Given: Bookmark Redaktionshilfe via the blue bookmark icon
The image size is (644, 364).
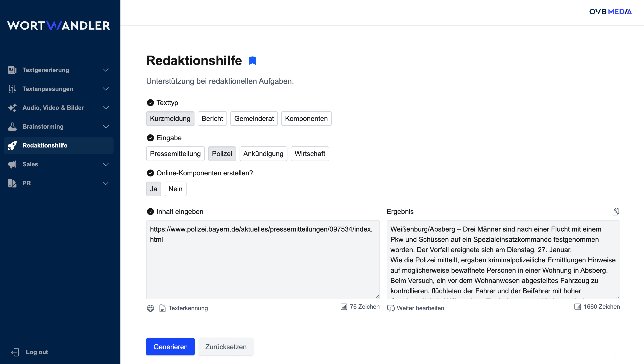Looking at the screenshot, I should tap(252, 60).
